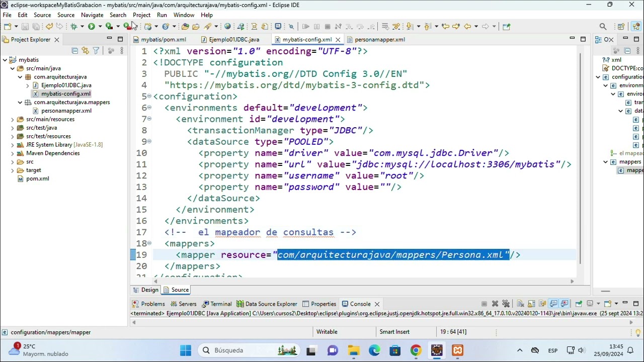Expand Maven Dependencies node

(13, 153)
